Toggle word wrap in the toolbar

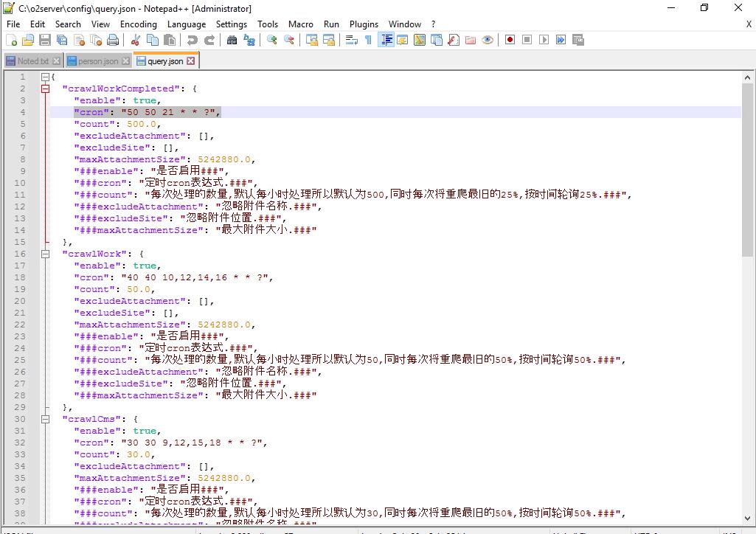coord(352,40)
